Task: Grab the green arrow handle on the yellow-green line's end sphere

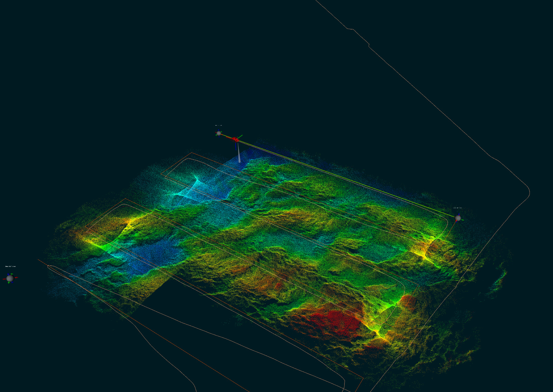Action: coord(462,220)
